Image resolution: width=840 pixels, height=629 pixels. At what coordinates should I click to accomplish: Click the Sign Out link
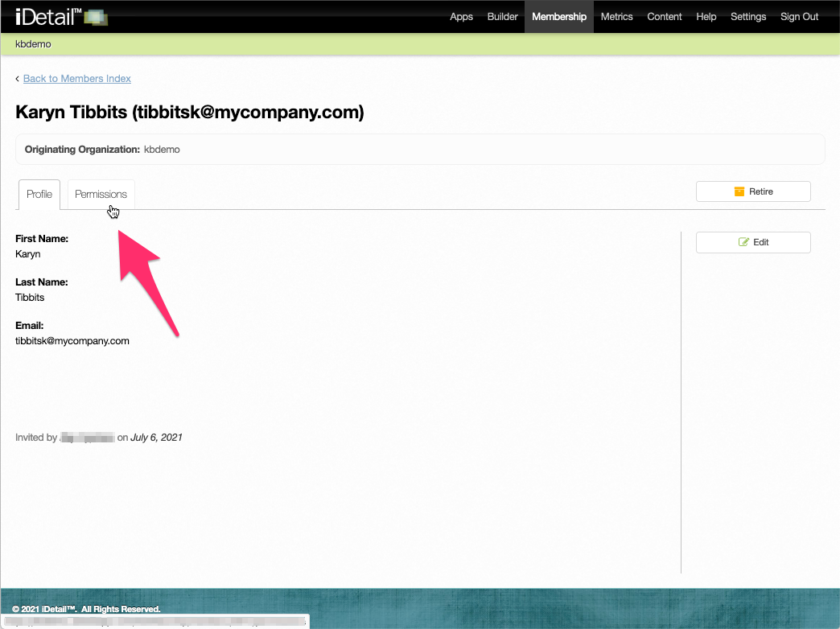click(x=799, y=17)
